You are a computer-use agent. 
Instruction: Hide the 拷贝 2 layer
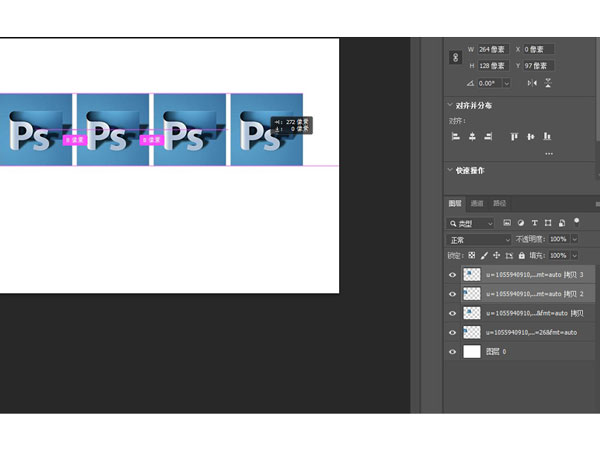(452, 294)
